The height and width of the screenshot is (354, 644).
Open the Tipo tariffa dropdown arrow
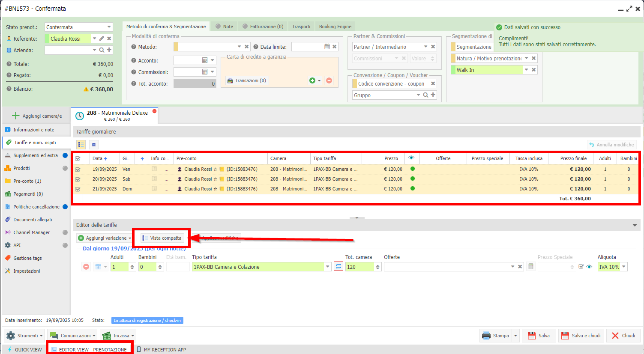(328, 267)
